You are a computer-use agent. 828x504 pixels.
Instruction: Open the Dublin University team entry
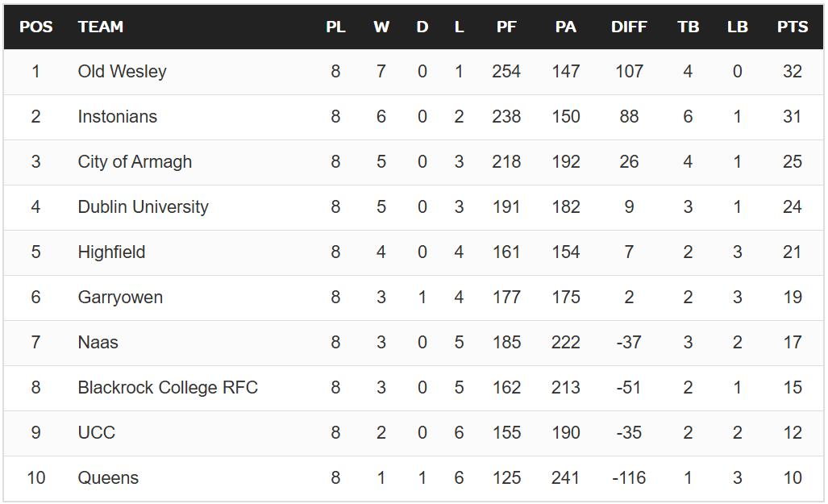pyautogui.click(x=143, y=206)
